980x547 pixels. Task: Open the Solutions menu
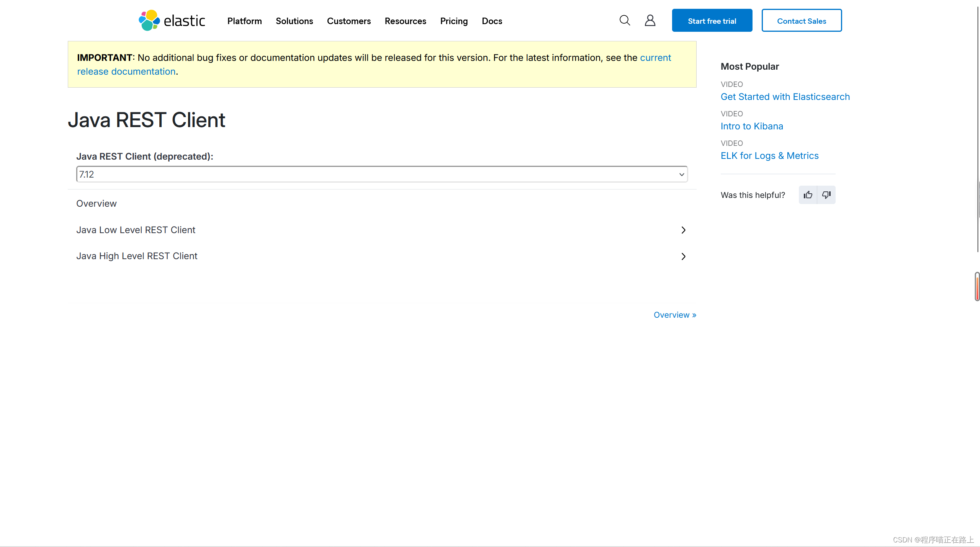[x=294, y=21]
